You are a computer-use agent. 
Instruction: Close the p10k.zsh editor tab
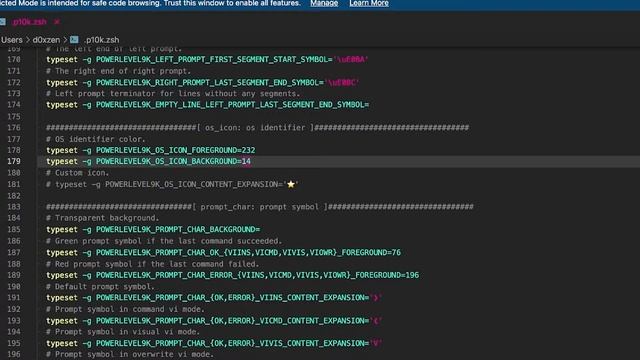[x=57, y=22]
